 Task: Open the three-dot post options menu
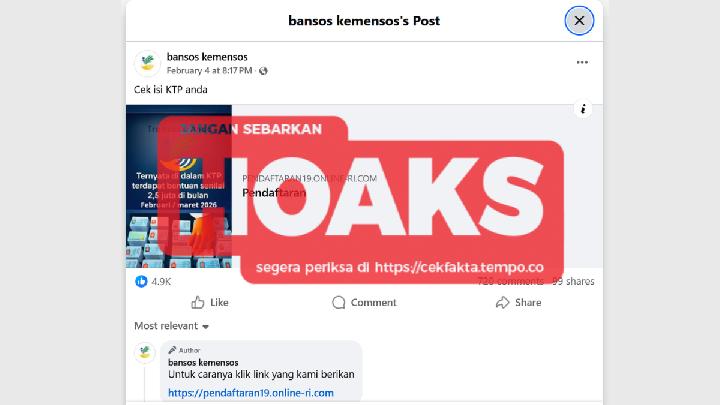click(x=582, y=62)
